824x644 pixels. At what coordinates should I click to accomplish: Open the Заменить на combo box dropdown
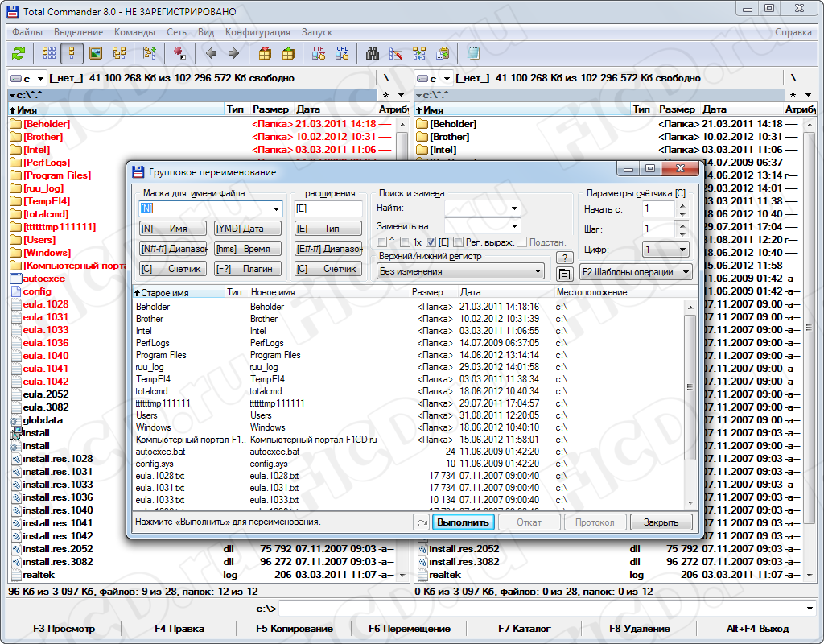pos(514,226)
